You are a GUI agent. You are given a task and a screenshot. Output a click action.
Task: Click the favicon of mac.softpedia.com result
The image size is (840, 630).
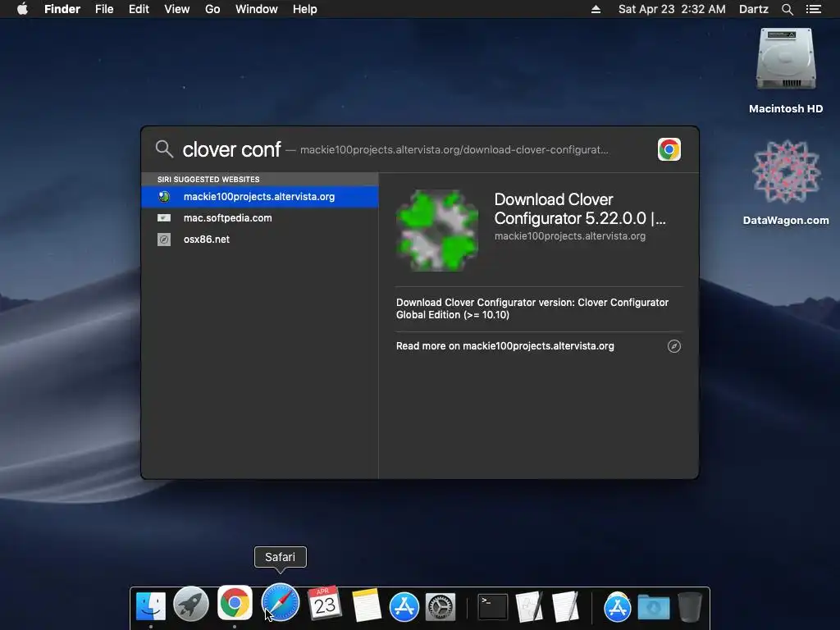click(x=164, y=218)
